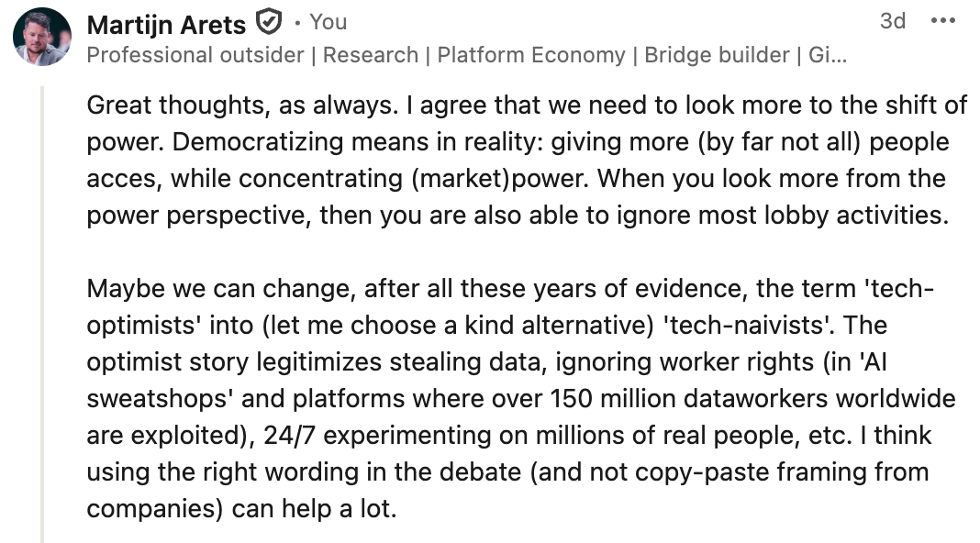The width and height of the screenshot is (980, 543).
Task: Click the word Democratizing in the comment
Action: (258, 142)
